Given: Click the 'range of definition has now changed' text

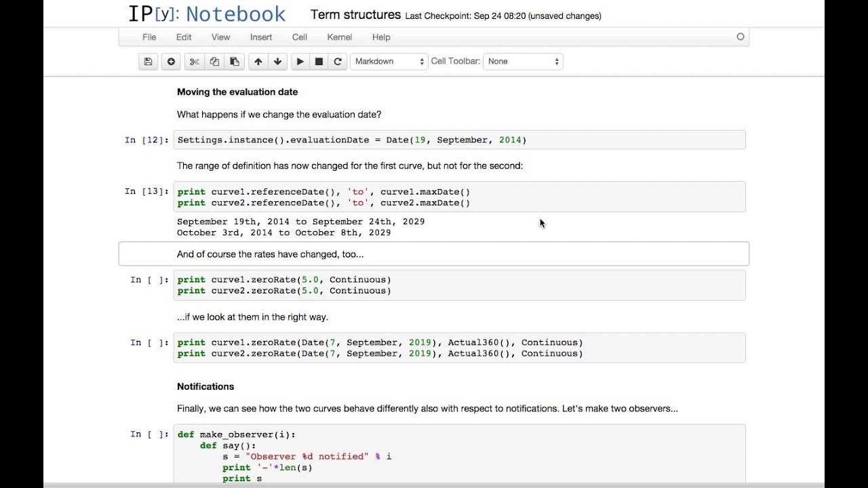Looking at the screenshot, I should (x=350, y=166).
